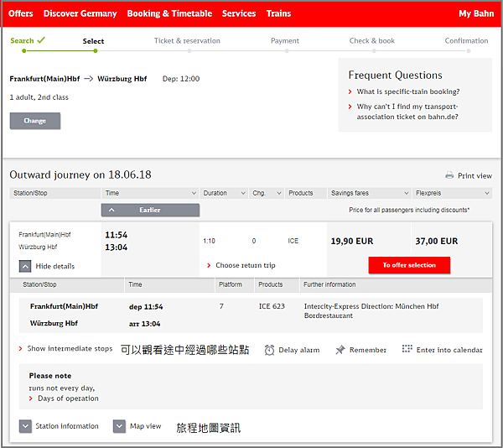The height and width of the screenshot is (448, 503).
Task: Expand the Station information section
Action: 25,426
